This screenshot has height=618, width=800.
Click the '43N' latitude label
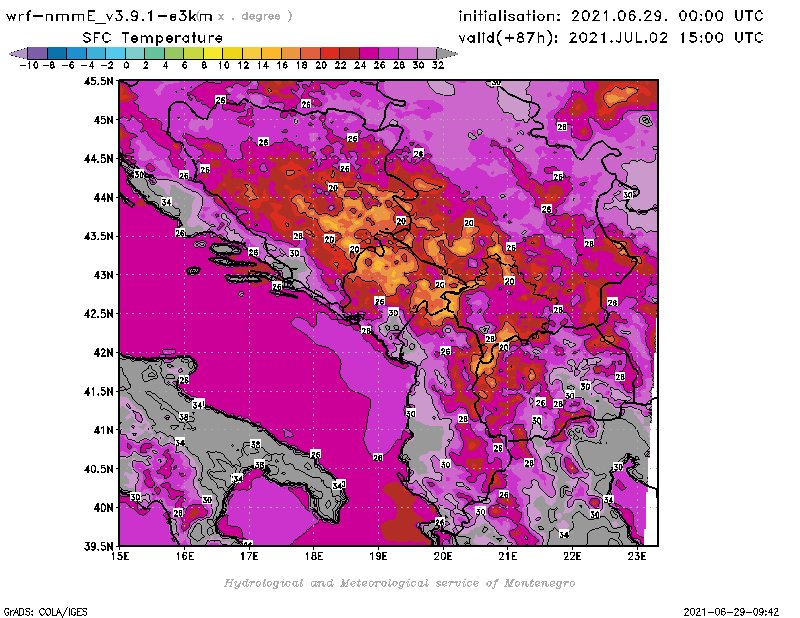(103, 275)
